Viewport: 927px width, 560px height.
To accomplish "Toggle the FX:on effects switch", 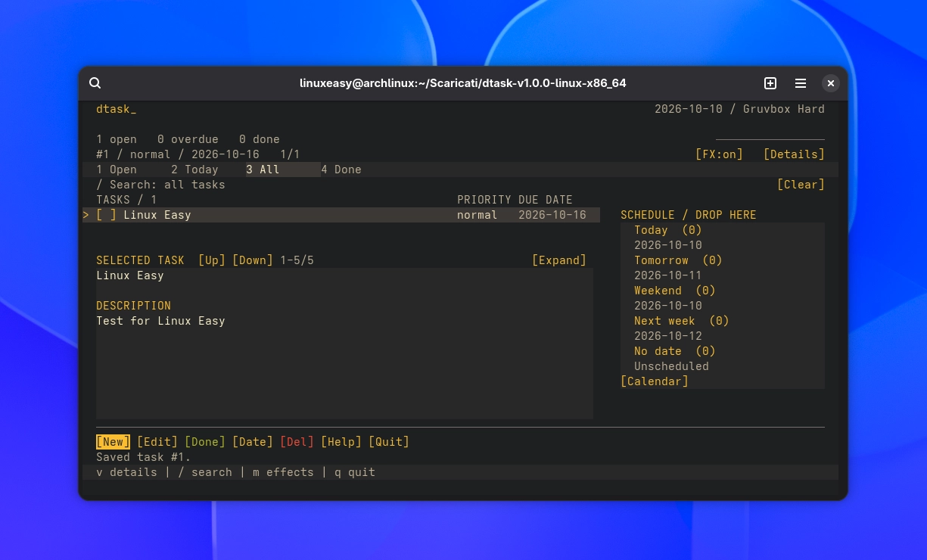I will pos(719,154).
